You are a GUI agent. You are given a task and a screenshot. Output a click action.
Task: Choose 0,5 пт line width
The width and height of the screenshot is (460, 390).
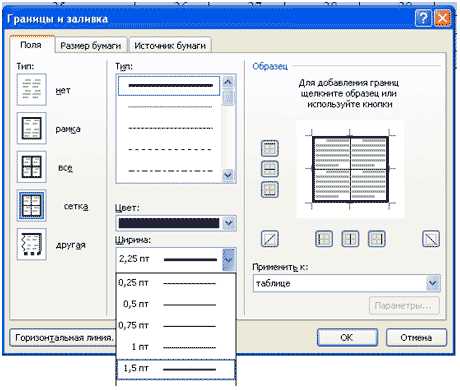(176, 304)
